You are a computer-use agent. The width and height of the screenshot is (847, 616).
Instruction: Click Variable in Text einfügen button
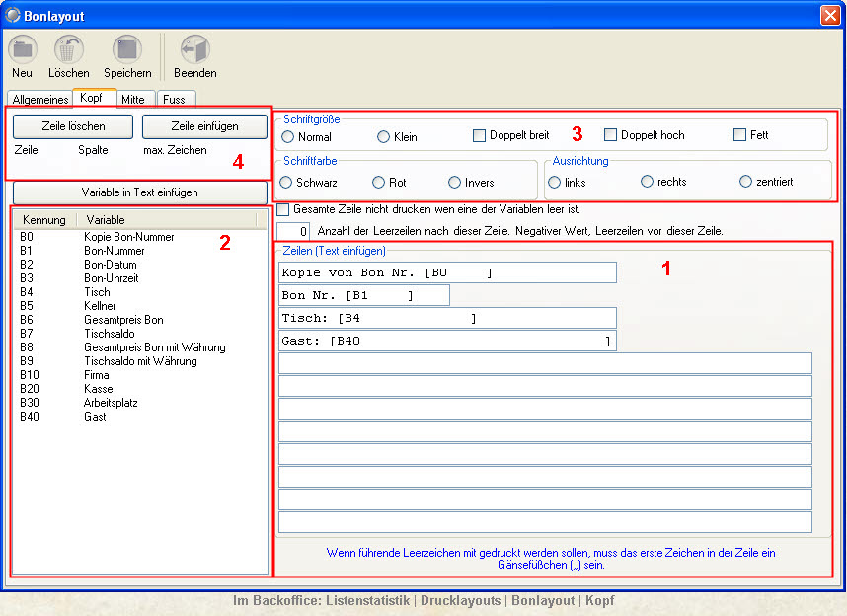click(x=139, y=192)
